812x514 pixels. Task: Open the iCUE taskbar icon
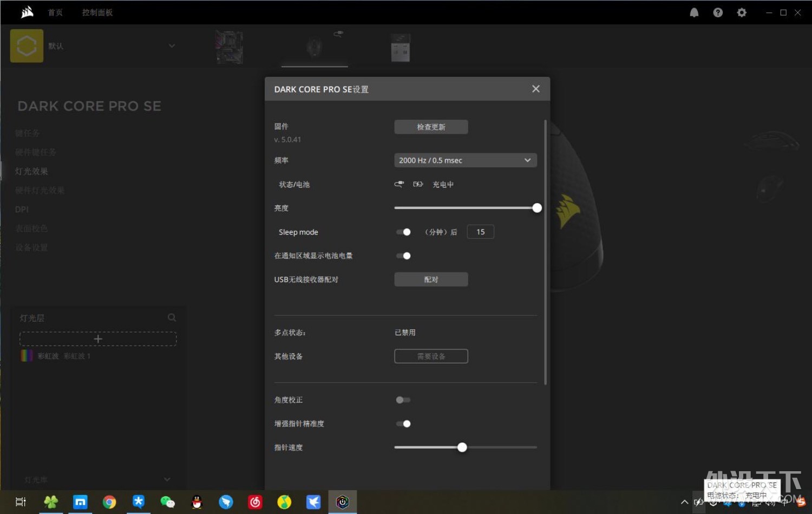point(343,502)
